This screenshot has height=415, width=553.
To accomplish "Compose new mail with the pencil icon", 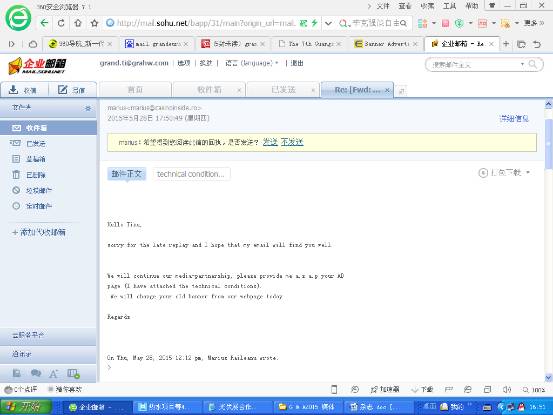I will click(62, 90).
